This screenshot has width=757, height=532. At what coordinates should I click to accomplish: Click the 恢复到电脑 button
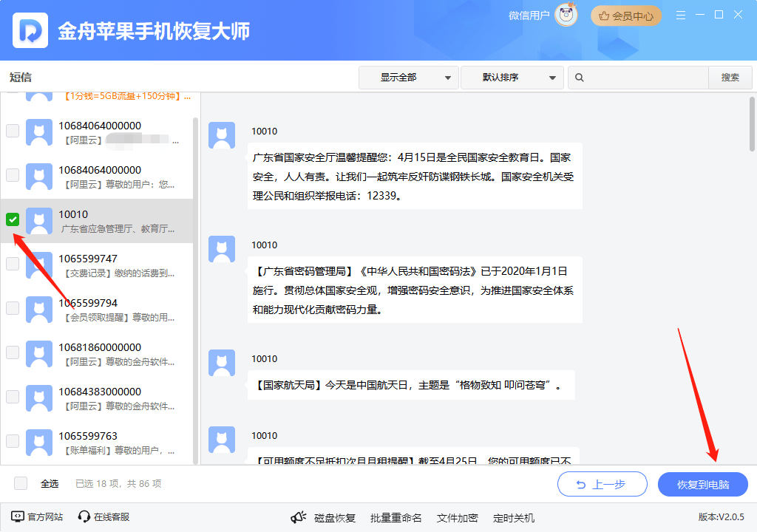pos(702,485)
